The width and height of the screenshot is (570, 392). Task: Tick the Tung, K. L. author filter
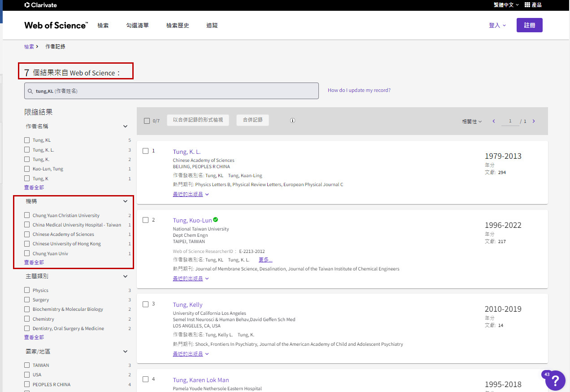(x=27, y=150)
